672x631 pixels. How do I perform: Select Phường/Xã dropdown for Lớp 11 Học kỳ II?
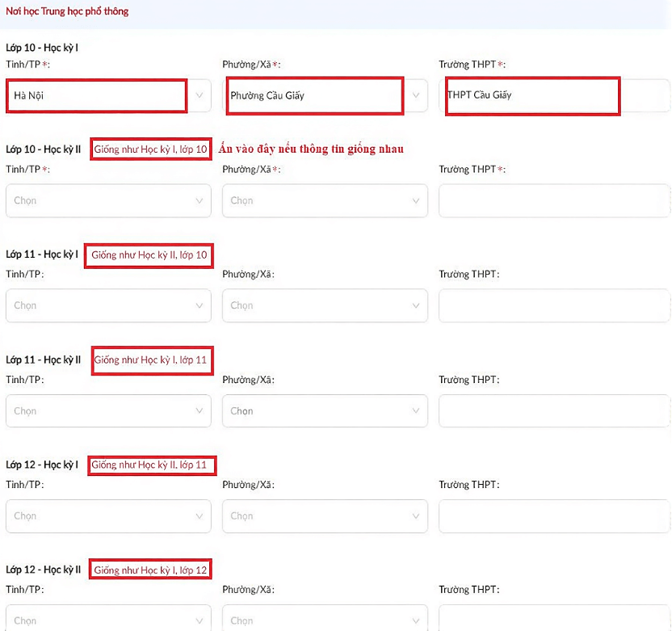point(325,410)
